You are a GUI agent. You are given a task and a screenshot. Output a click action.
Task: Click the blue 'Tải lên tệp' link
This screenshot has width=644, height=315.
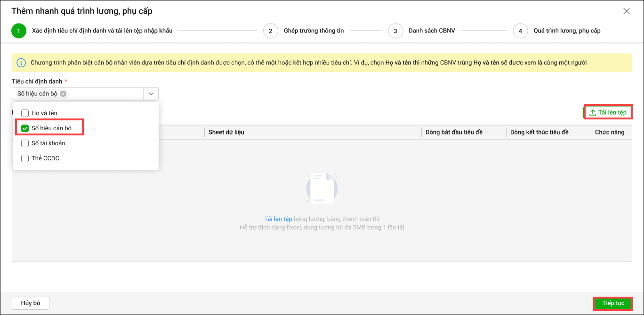click(x=278, y=219)
